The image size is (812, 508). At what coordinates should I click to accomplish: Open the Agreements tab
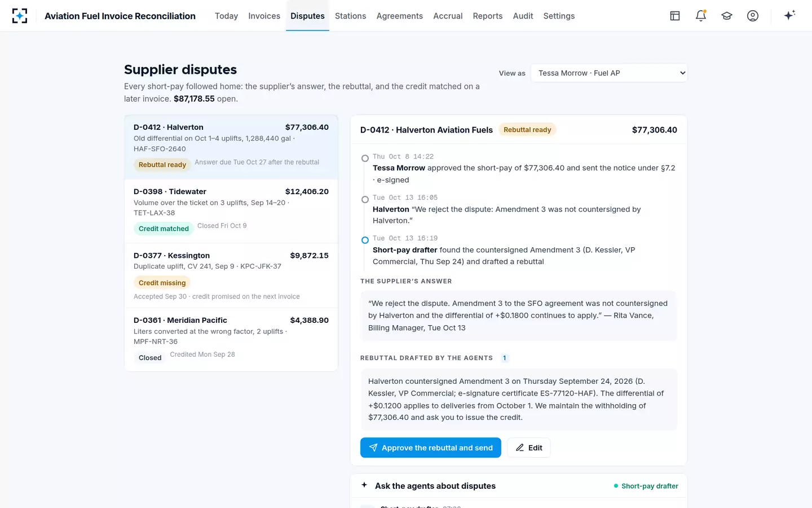399,16
